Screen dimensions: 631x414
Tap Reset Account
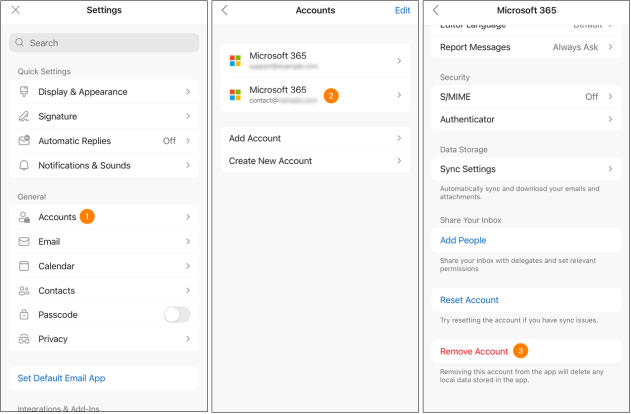click(x=469, y=300)
